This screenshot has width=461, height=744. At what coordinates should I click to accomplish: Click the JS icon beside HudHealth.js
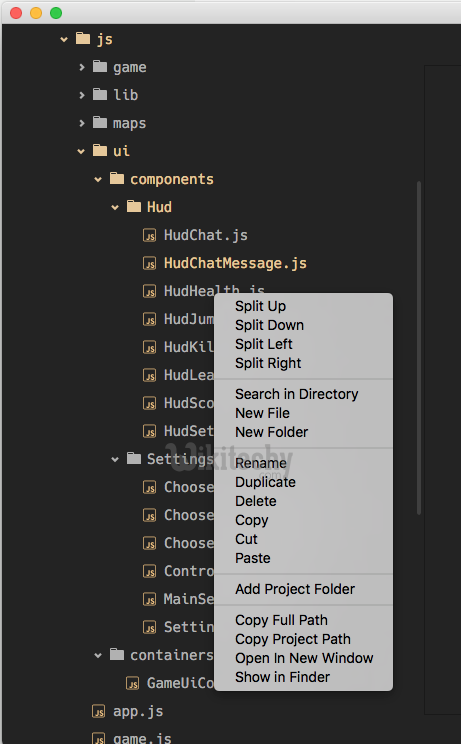(x=149, y=291)
